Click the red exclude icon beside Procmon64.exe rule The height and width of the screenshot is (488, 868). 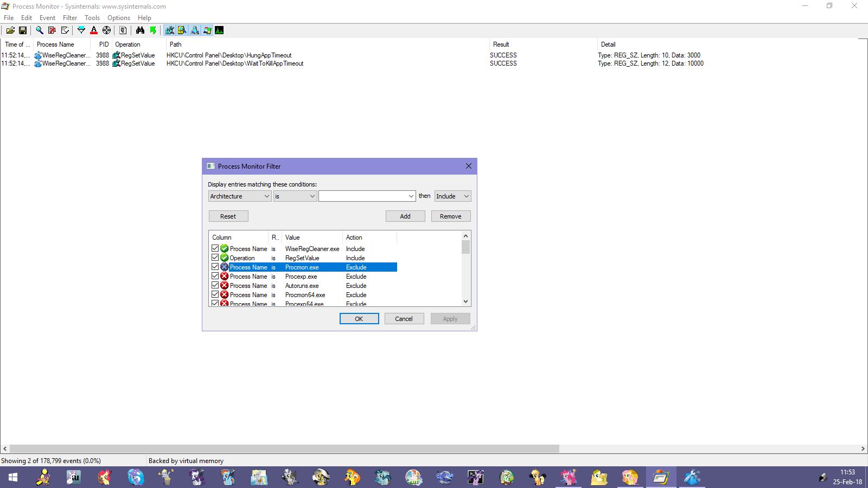(x=224, y=294)
